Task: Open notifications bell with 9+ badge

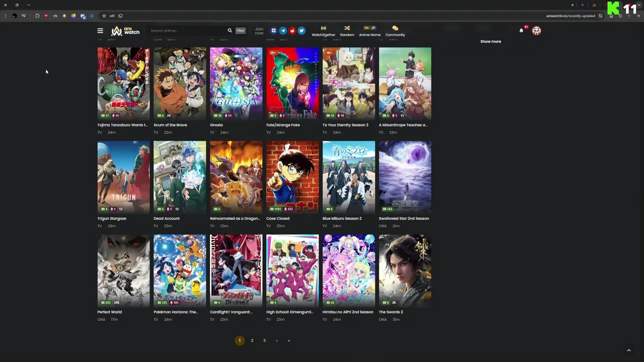Action: [521, 31]
